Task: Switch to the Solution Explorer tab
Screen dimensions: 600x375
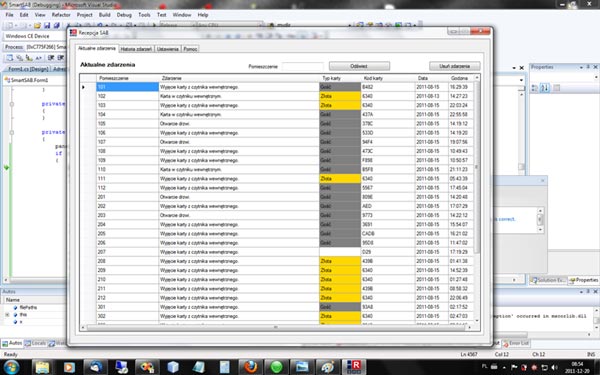Action: tap(548, 280)
